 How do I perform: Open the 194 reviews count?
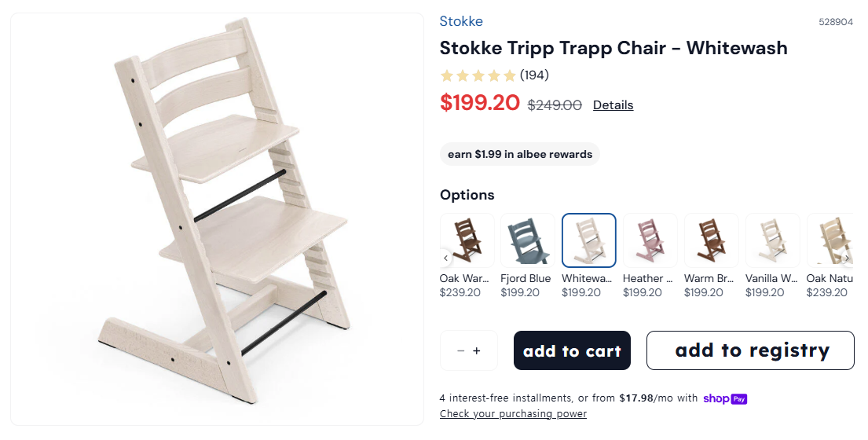(534, 75)
